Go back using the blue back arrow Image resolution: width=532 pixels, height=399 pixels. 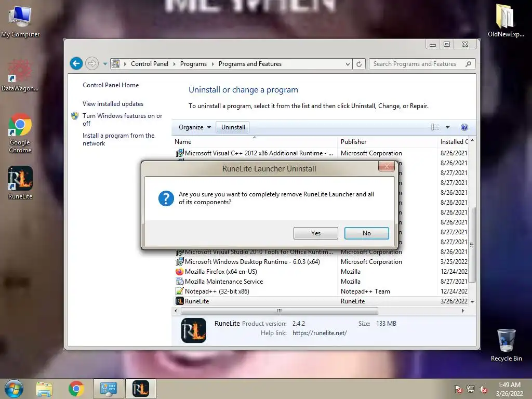click(76, 63)
